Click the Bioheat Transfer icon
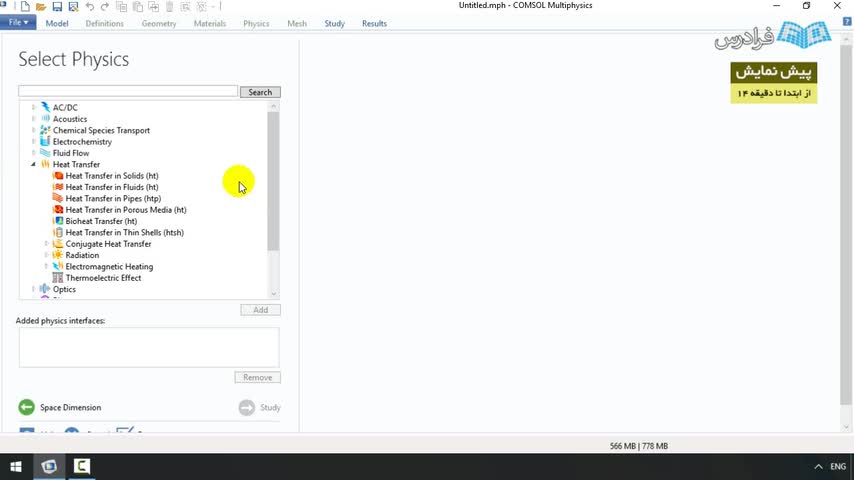854x480 pixels. (x=58, y=221)
